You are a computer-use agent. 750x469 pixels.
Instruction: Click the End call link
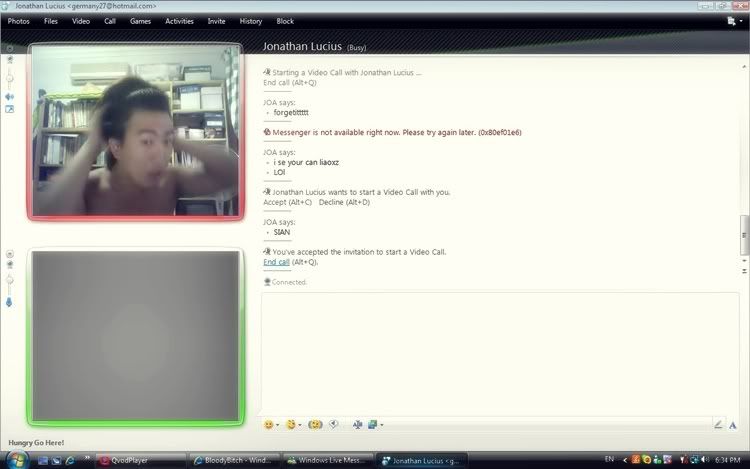click(x=276, y=262)
